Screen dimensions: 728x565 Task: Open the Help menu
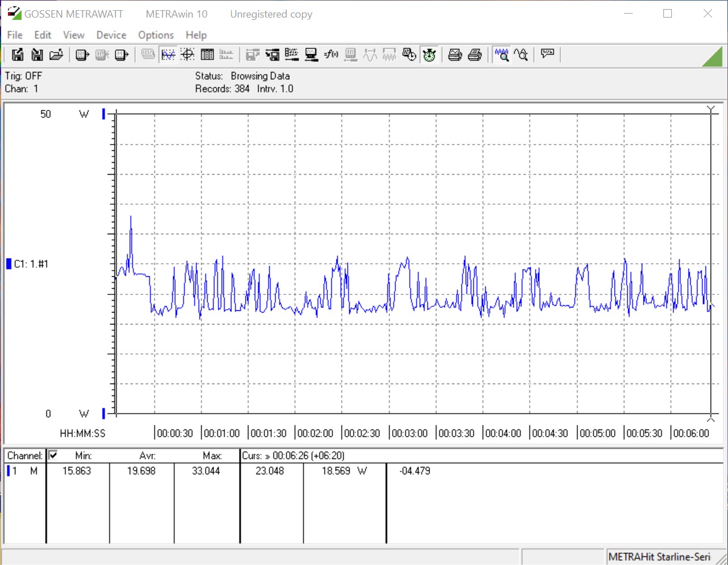tap(196, 35)
